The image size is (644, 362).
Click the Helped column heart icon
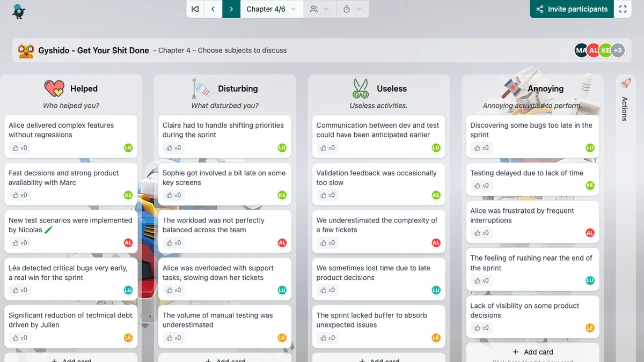pyautogui.click(x=54, y=88)
